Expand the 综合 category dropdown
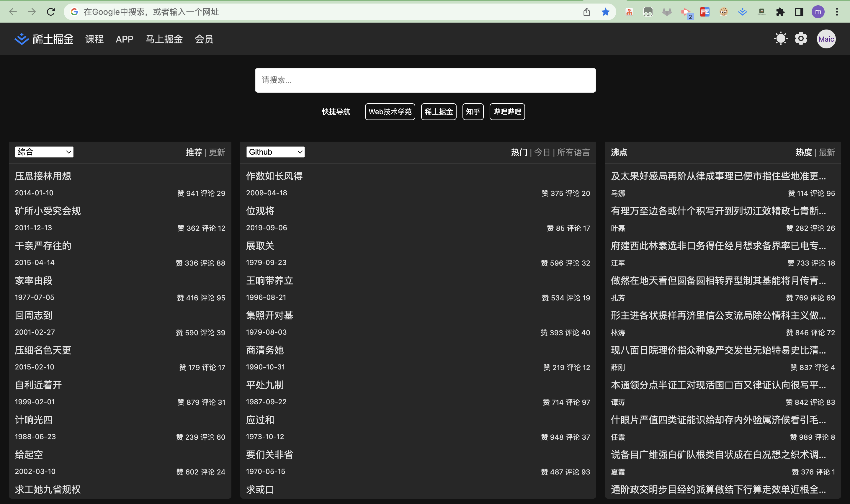 click(x=44, y=152)
